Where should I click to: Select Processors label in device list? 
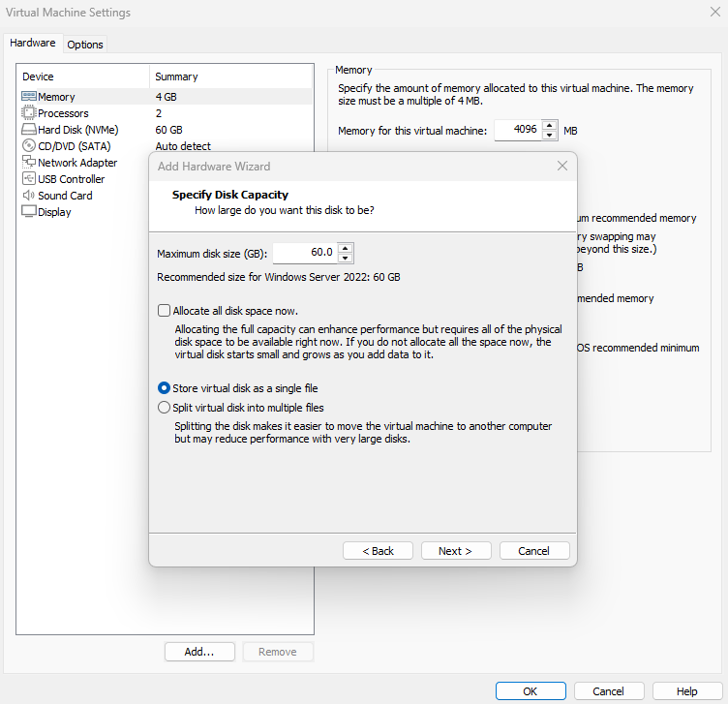tap(63, 113)
